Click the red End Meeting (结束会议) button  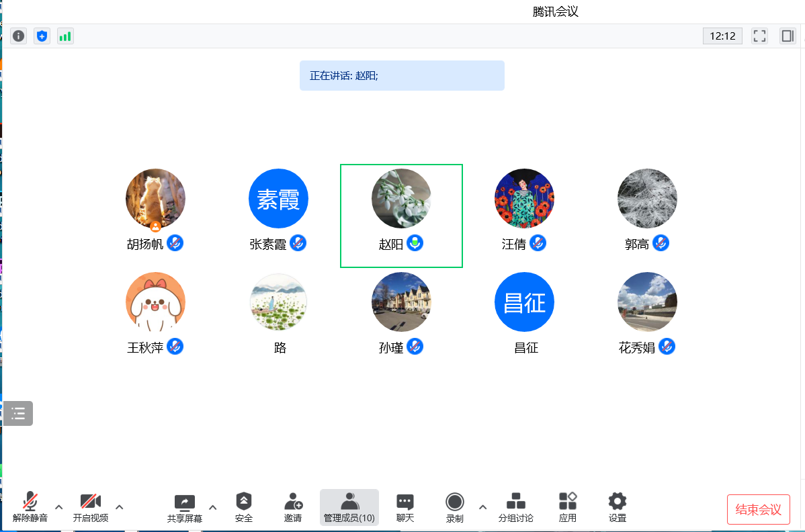(x=758, y=509)
